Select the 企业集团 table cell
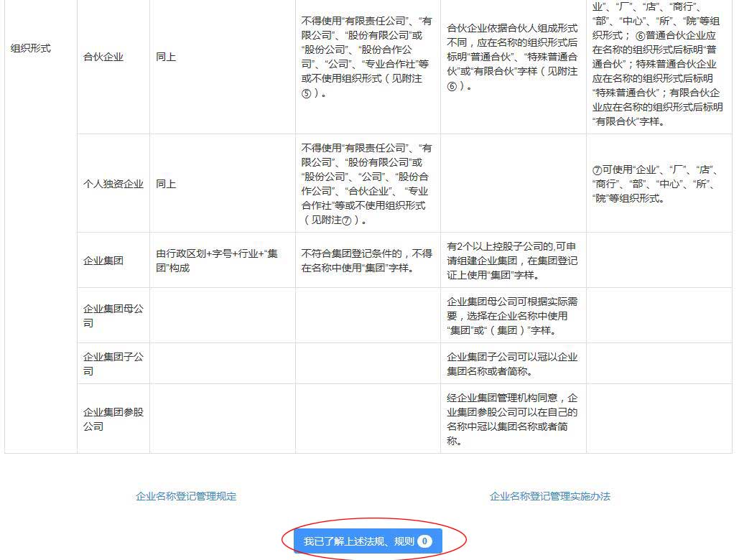739x560 pixels. (101, 260)
